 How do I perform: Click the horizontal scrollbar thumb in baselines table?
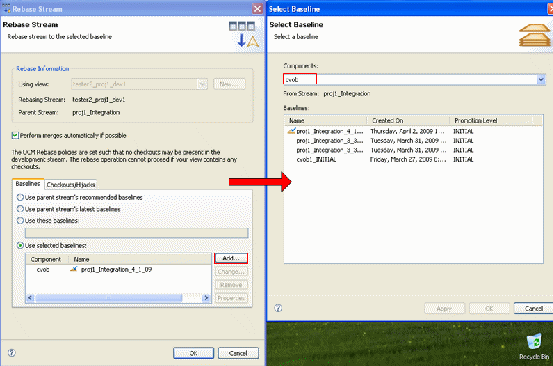tap(109, 298)
